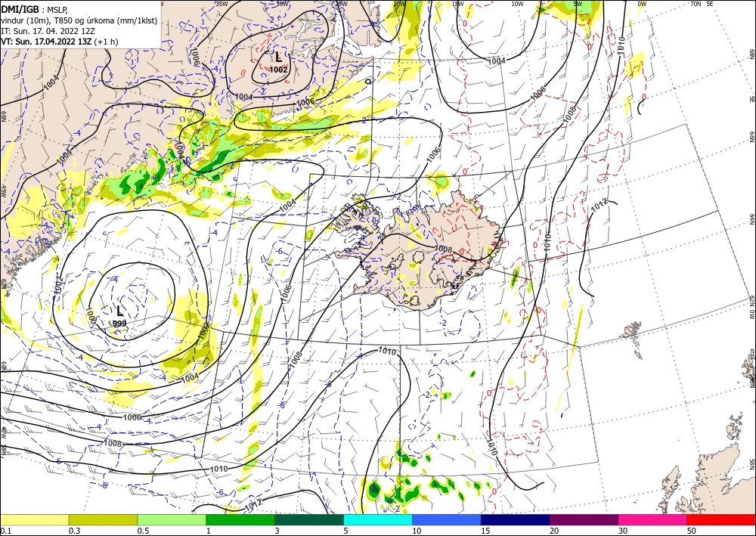Click the 'L' low marker above 1002

279,57
